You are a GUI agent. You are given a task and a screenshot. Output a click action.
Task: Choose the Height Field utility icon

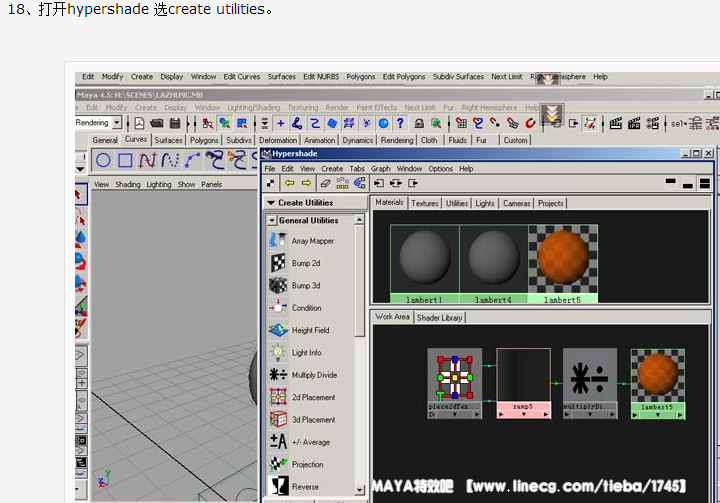point(277,330)
